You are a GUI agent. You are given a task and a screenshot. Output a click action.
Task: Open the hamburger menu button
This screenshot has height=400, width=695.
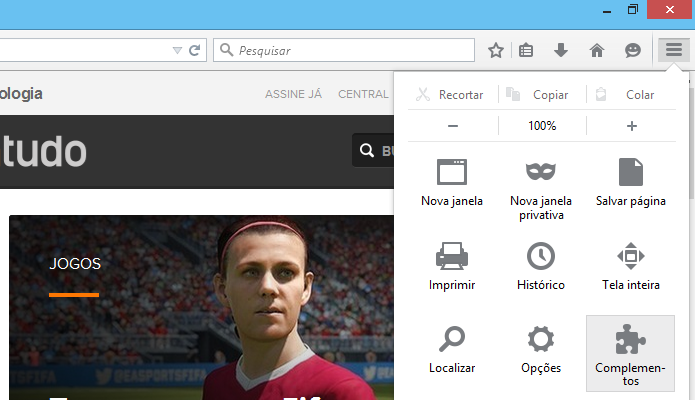(673, 50)
